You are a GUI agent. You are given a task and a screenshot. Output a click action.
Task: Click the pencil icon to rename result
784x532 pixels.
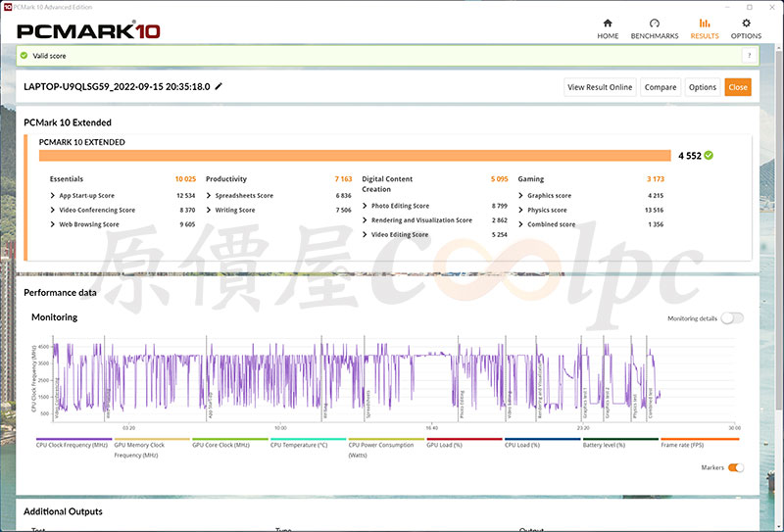click(x=219, y=86)
